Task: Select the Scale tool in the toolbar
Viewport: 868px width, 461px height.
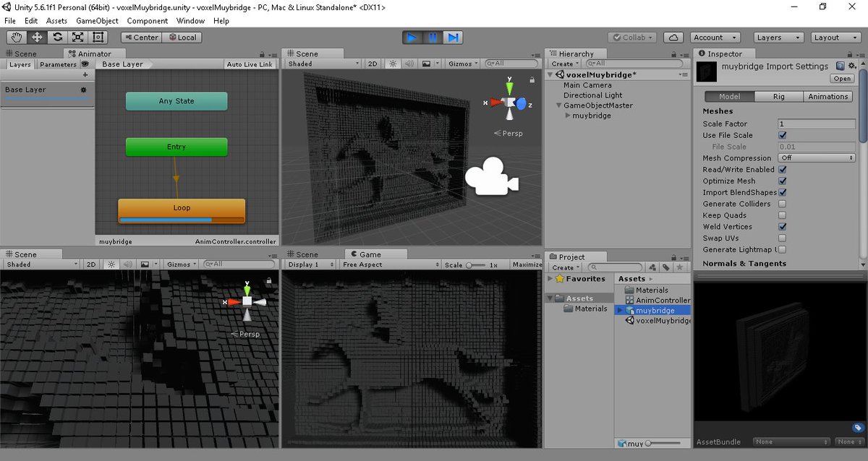Action: tap(77, 38)
